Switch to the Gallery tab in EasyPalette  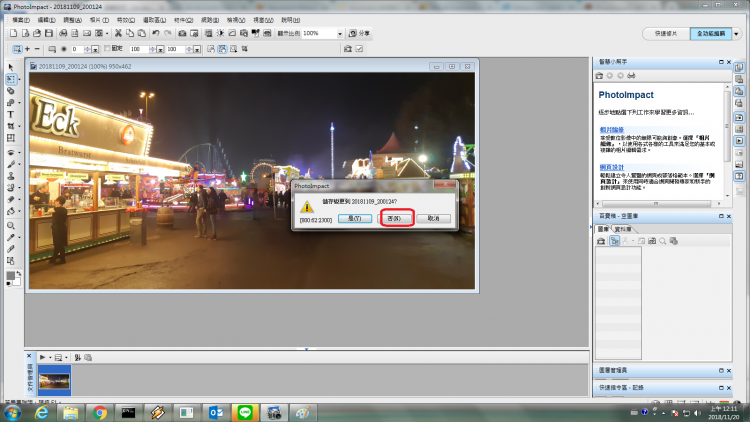coord(603,229)
